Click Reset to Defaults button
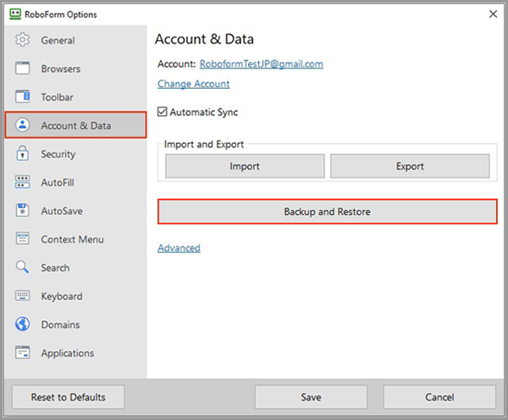 (68, 397)
